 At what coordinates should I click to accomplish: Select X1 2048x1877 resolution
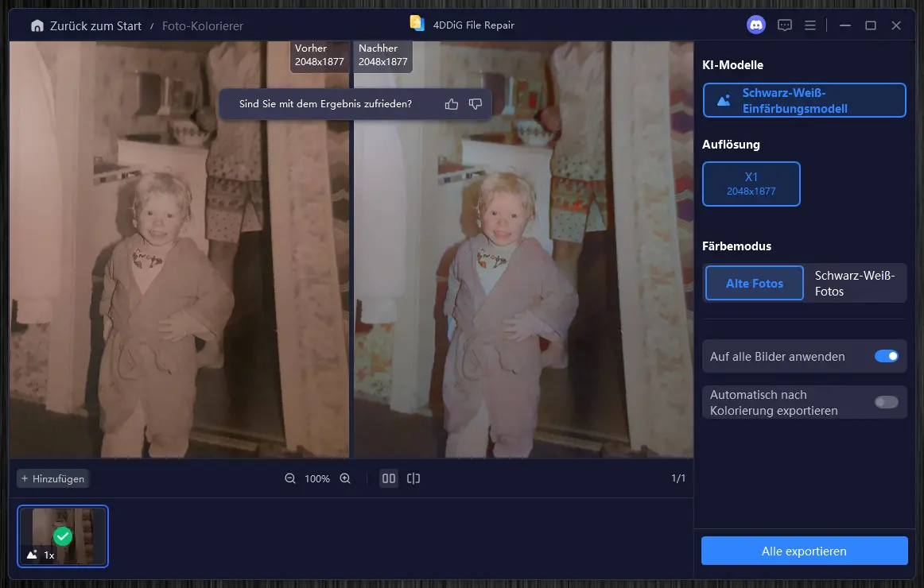click(751, 184)
